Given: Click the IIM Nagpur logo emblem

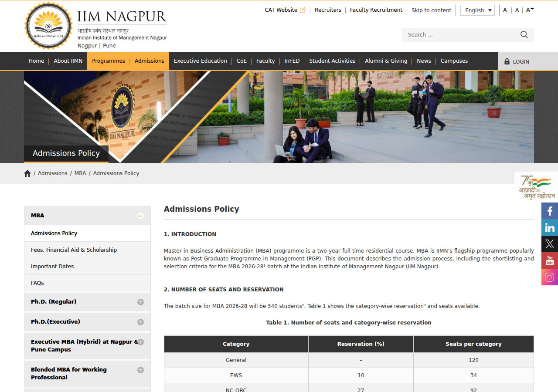Looking at the screenshot, I should [x=49, y=26].
